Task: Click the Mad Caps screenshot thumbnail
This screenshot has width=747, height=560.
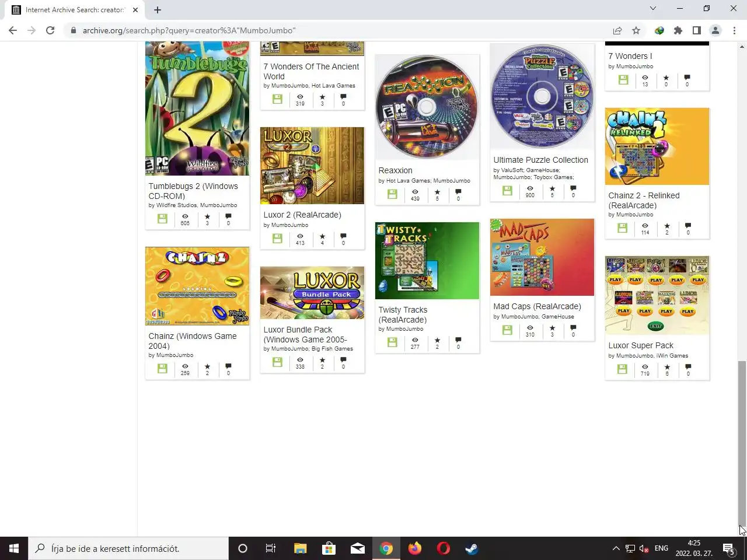Action: tap(542, 257)
